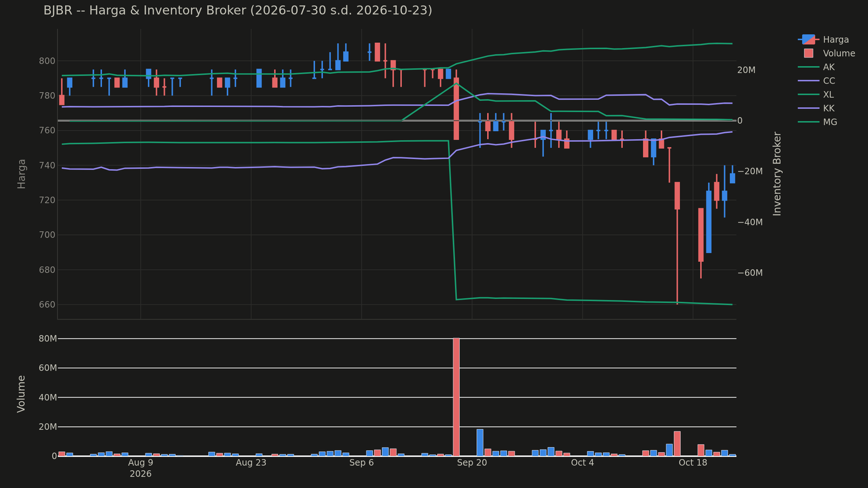The width and height of the screenshot is (868, 488).
Task: Click the Aug 9 2026 x-axis label
Action: click(x=141, y=468)
